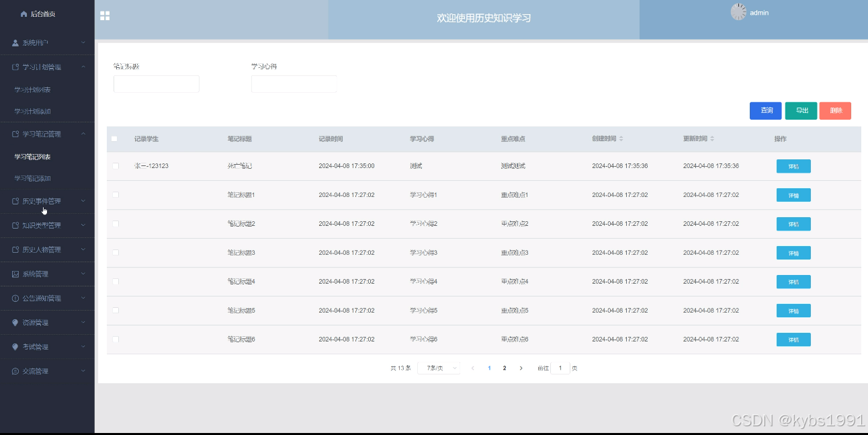Click the admin avatar image
The width and height of the screenshot is (868, 435).
click(x=738, y=12)
